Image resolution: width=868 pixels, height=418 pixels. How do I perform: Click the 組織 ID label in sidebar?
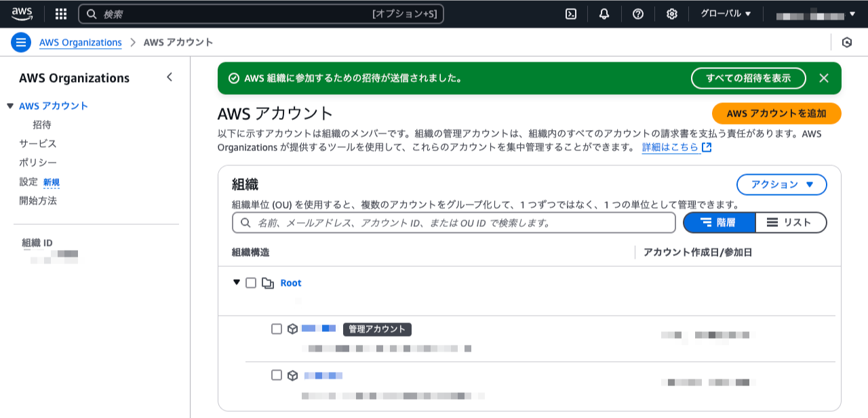coord(37,243)
